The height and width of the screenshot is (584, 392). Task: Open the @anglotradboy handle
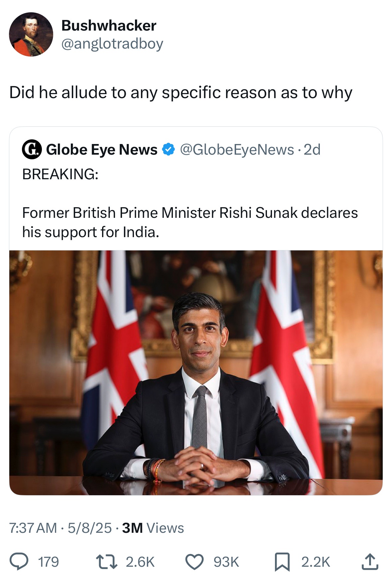[x=112, y=44]
